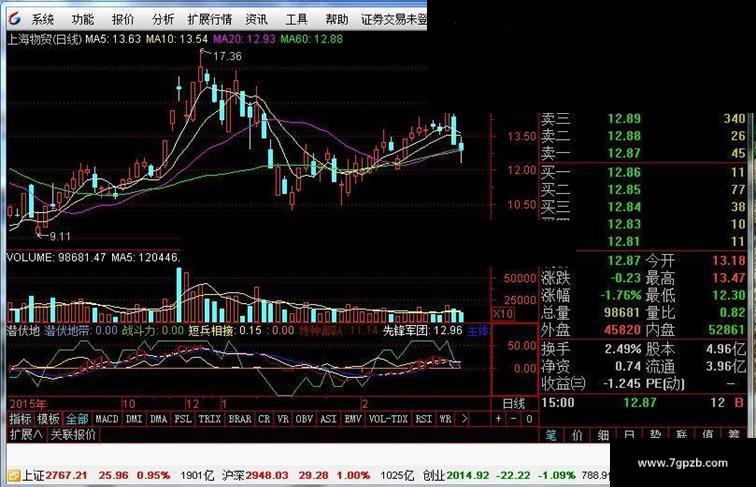Expand the 扩展∧ panel

[26, 434]
